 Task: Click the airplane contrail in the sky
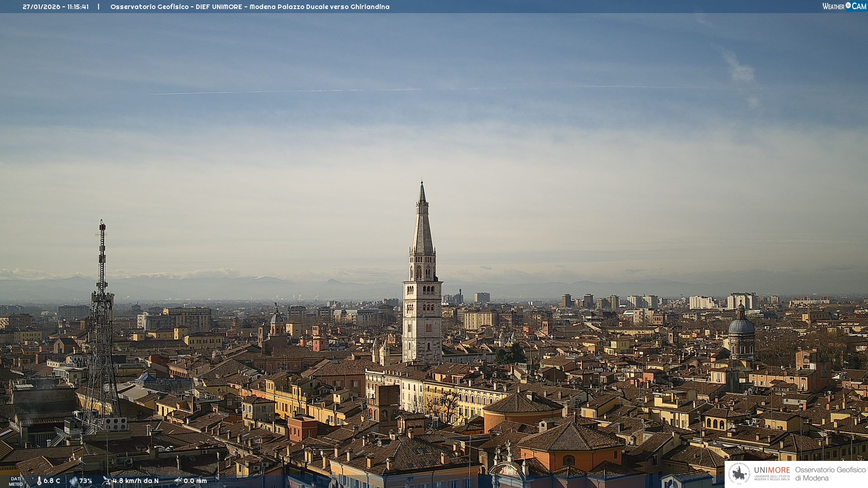271,92
